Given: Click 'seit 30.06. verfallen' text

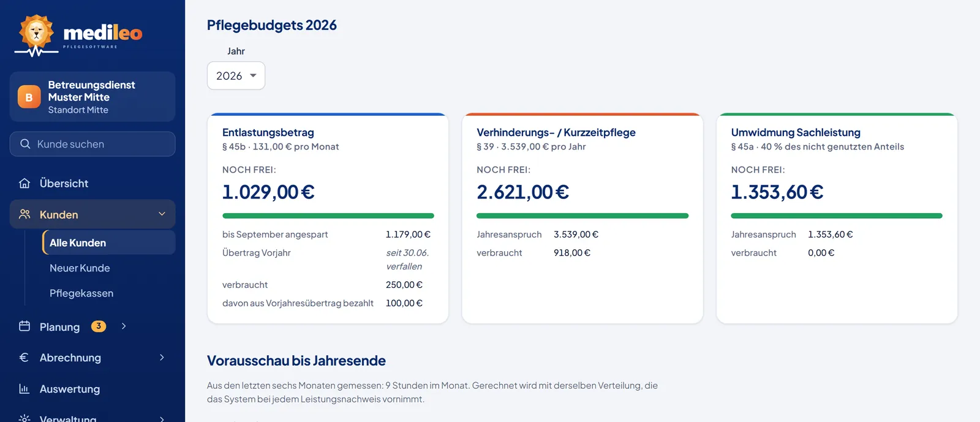Looking at the screenshot, I should (x=407, y=259).
